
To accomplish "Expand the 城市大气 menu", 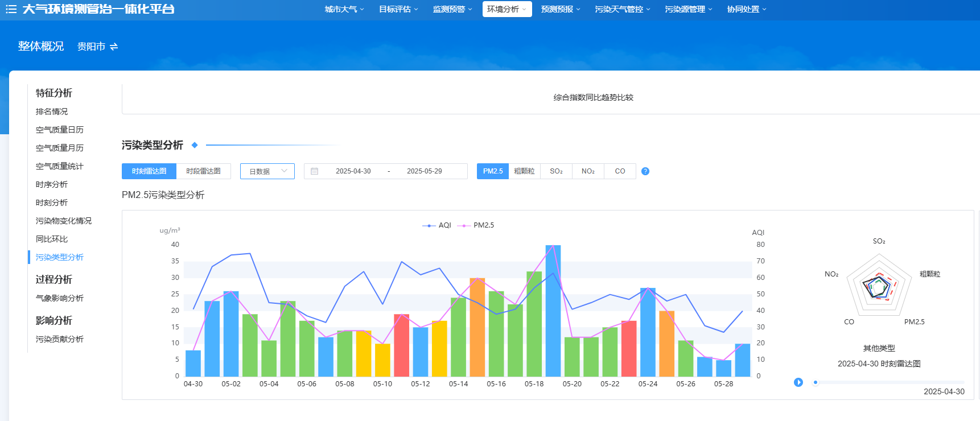I will pyautogui.click(x=344, y=9).
